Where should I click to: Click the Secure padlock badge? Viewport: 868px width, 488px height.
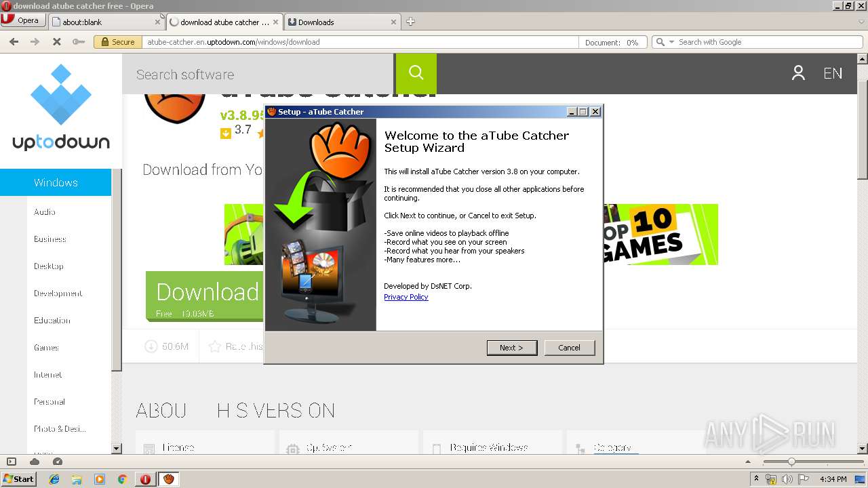pos(117,42)
